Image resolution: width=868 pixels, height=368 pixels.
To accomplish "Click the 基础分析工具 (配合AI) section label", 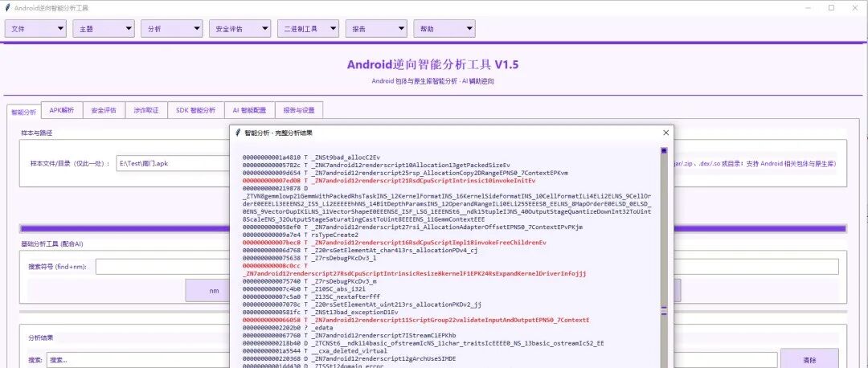I will [52, 243].
